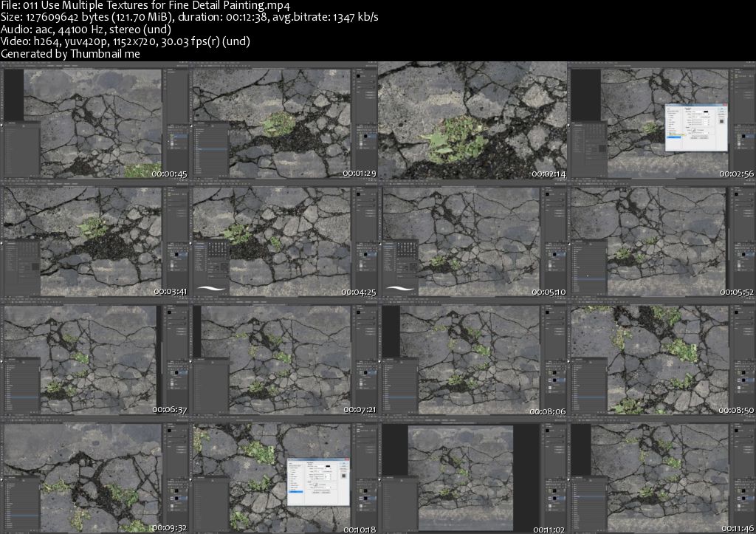Open the thumbnail frame stamped 00:08:50
Viewport: 756px width, 534px height.
click(x=661, y=357)
